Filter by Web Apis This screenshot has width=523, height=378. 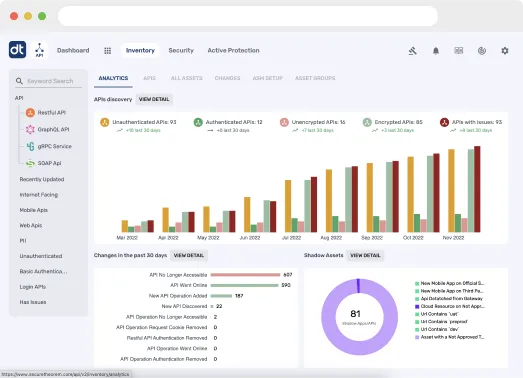point(31,225)
